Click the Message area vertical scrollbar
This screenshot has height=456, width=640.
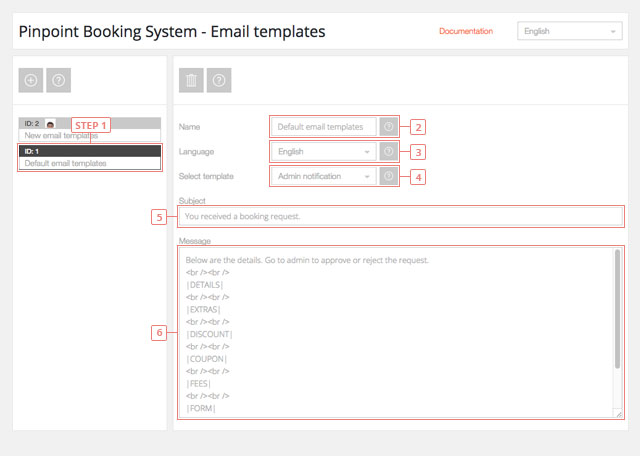617,309
